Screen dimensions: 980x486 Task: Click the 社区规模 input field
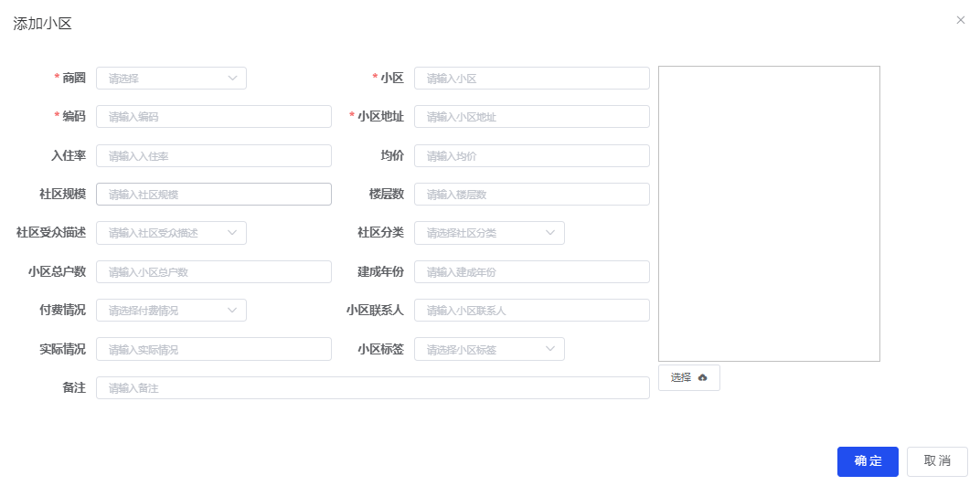point(213,195)
